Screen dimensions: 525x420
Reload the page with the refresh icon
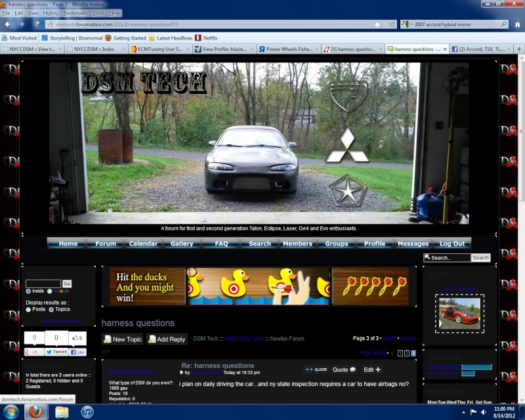point(392,24)
